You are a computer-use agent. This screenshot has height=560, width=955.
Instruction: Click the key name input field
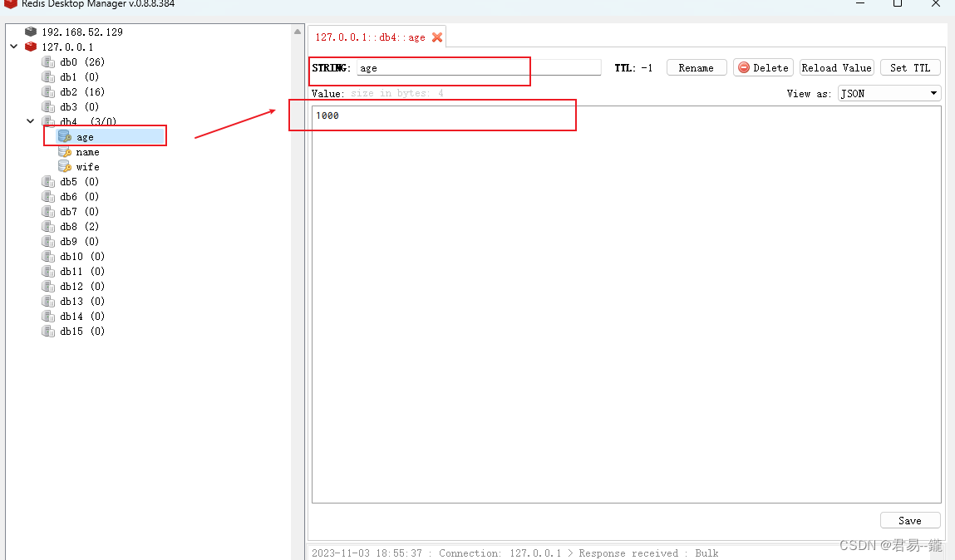(478, 67)
